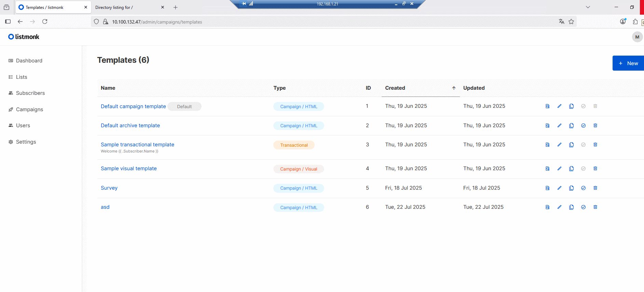Set Default archive template as default
644x292 pixels.
point(583,126)
